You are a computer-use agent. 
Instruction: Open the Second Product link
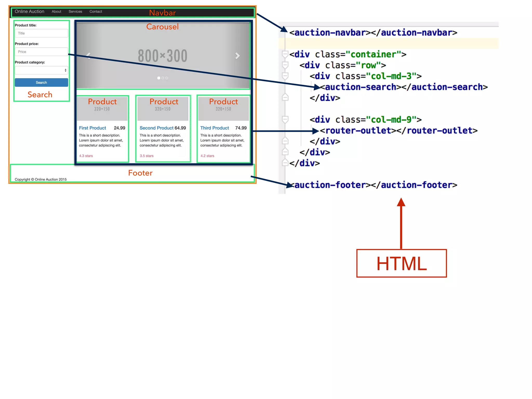(156, 128)
